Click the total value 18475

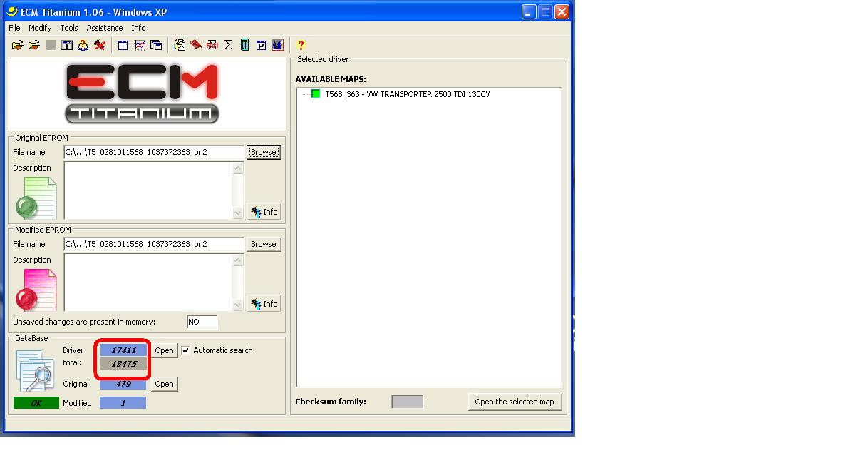click(x=123, y=364)
